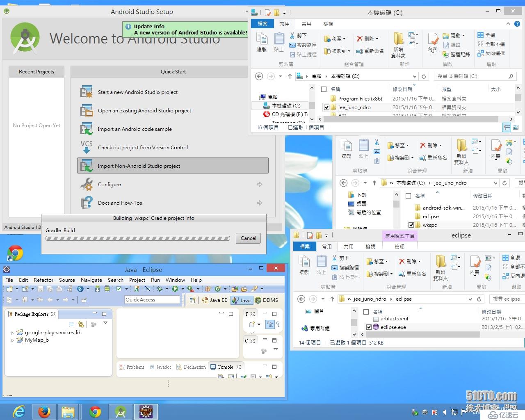525x420 pixels.
Task: Click Configure in Android Studio Quick Start
Action: 173,185
